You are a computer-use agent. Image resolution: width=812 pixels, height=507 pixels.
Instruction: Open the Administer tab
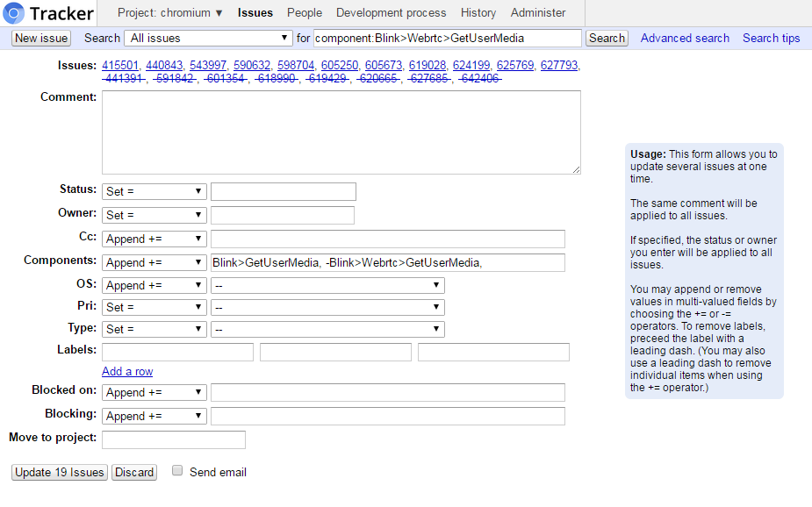click(538, 13)
